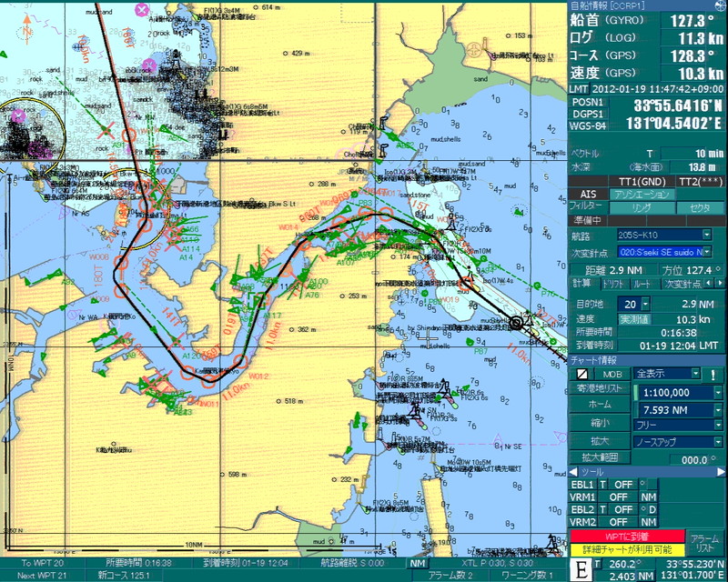Click the own ship symbol on chart
The width and height of the screenshot is (728, 582).
[x=518, y=323]
